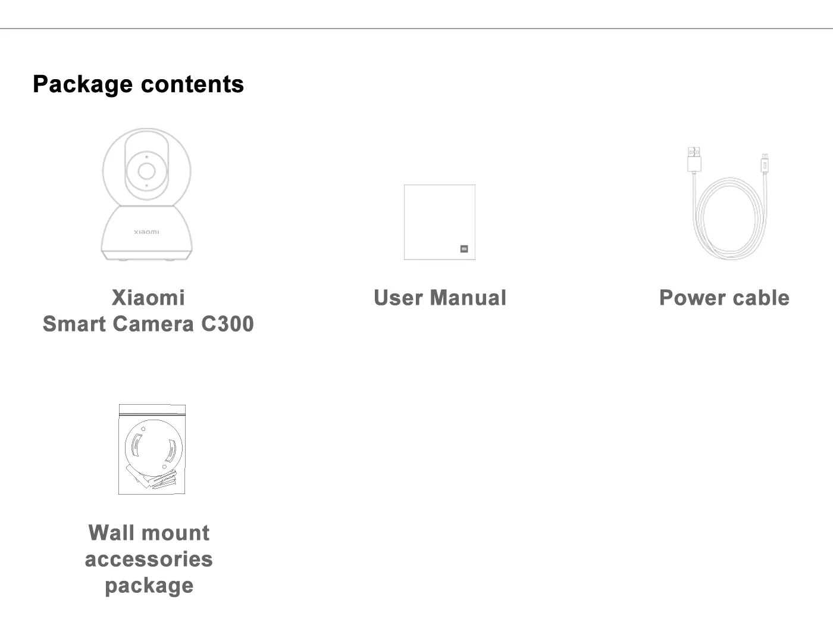Click the Xiaomi camera illustration
Image resolution: width=833 pixels, height=644 pixels.
click(x=147, y=195)
